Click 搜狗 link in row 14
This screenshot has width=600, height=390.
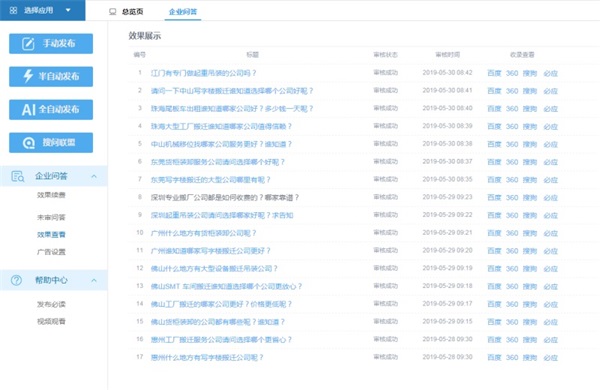[x=530, y=304]
